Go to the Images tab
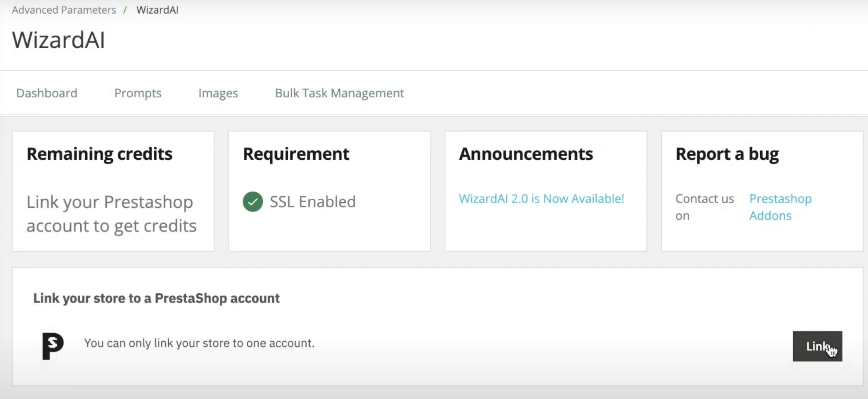868x399 pixels. point(218,93)
